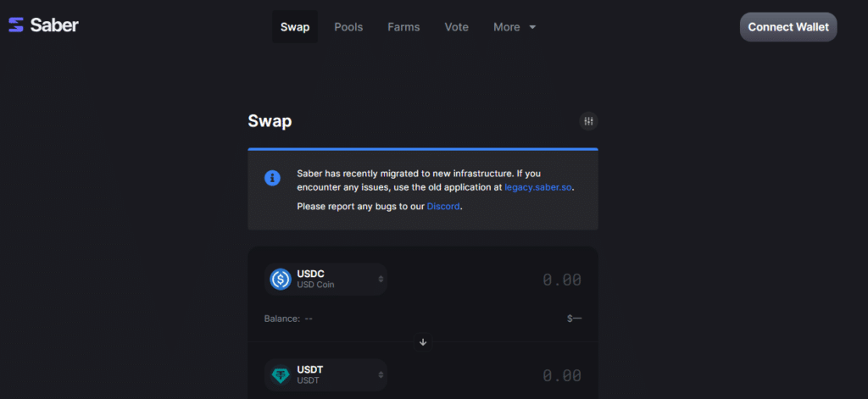This screenshot has height=399, width=868.
Task: Click the USDT Tether icon
Action: pyautogui.click(x=281, y=374)
